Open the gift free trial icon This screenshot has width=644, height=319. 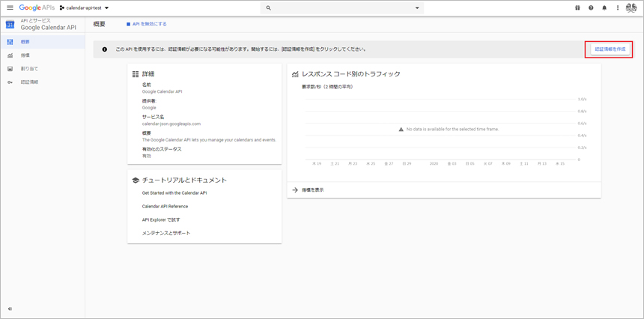577,7
